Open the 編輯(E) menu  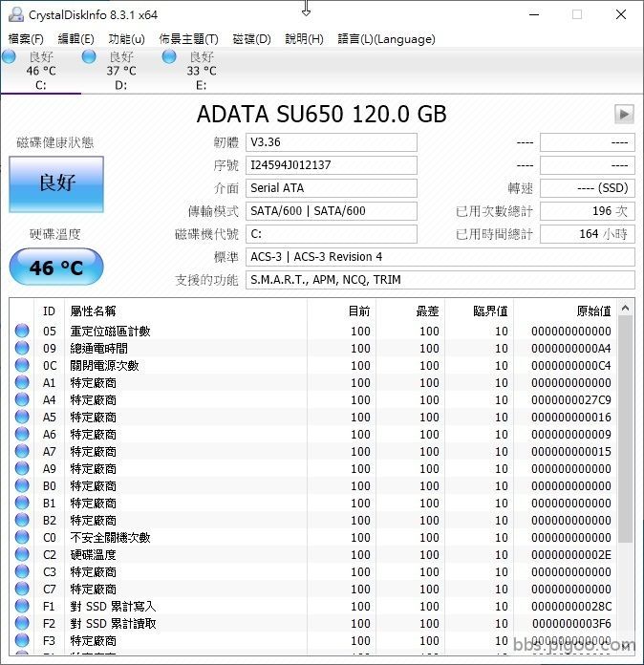(75, 39)
